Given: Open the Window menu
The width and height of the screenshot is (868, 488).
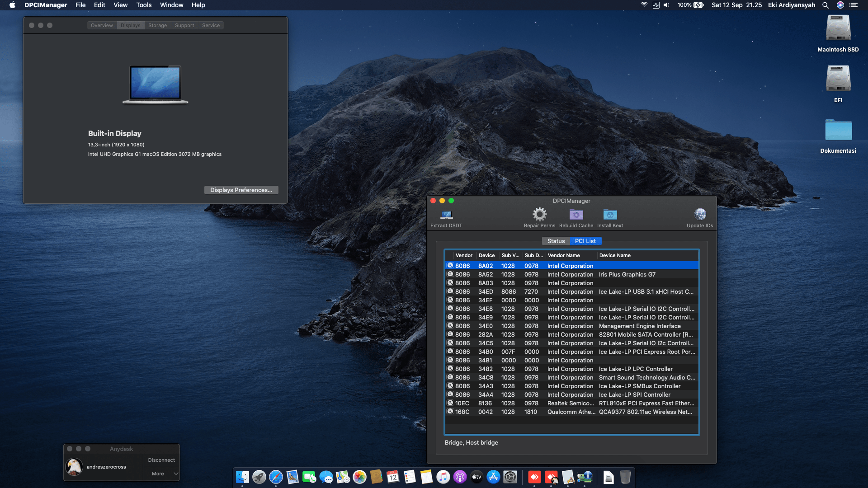Looking at the screenshot, I should (x=171, y=5).
